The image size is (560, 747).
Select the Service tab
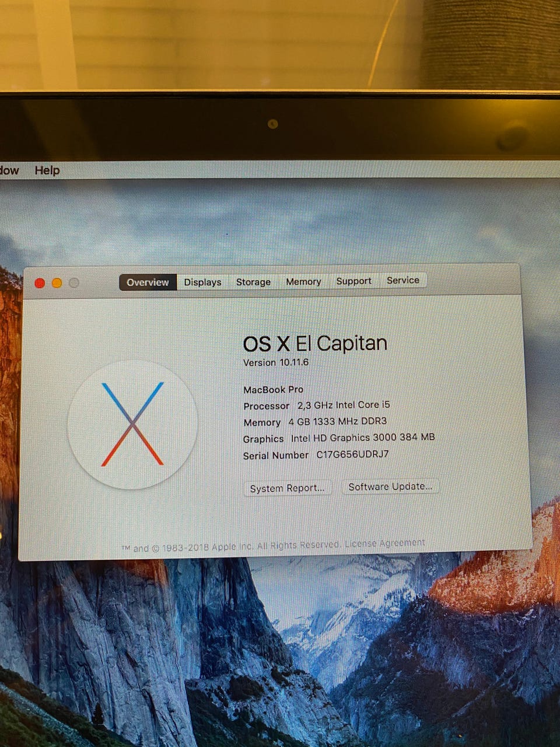pyautogui.click(x=403, y=280)
